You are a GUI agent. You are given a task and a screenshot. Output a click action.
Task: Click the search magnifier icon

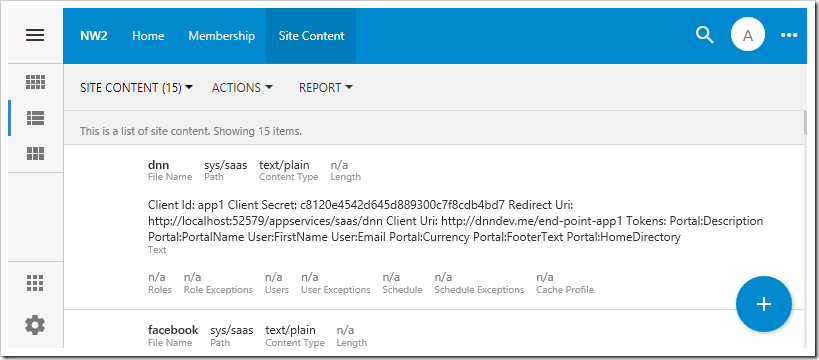coord(705,35)
